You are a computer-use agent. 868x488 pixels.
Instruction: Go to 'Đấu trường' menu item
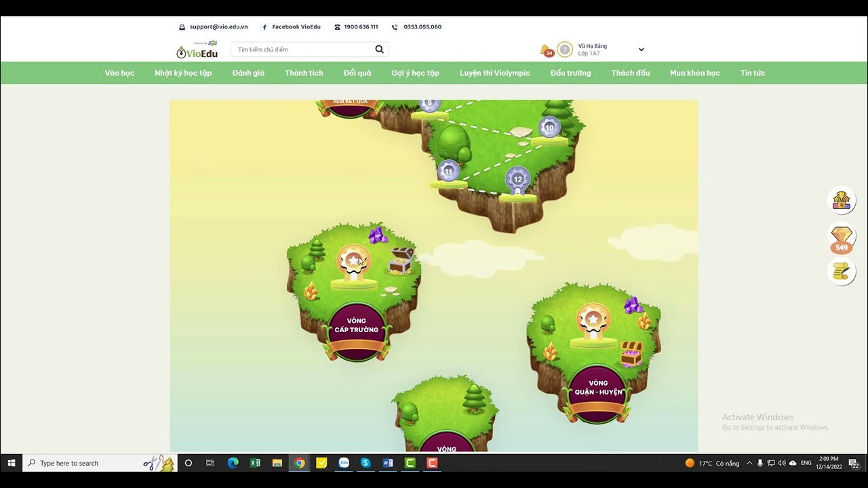570,73
